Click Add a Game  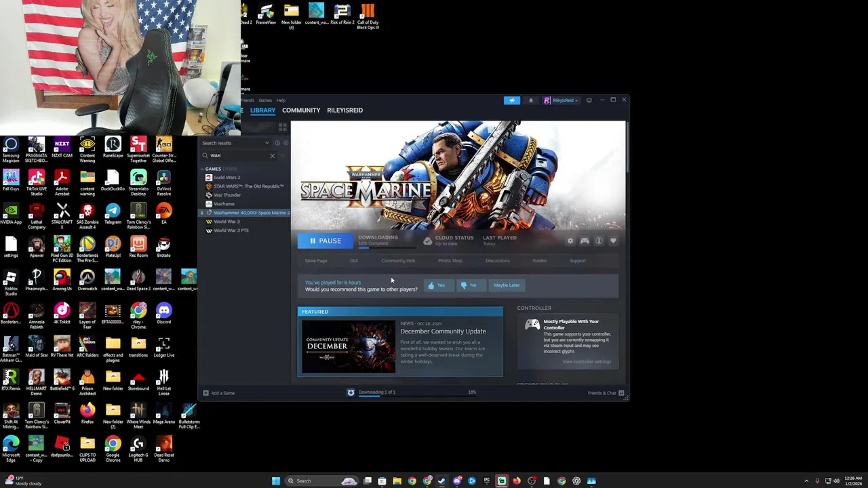point(219,393)
